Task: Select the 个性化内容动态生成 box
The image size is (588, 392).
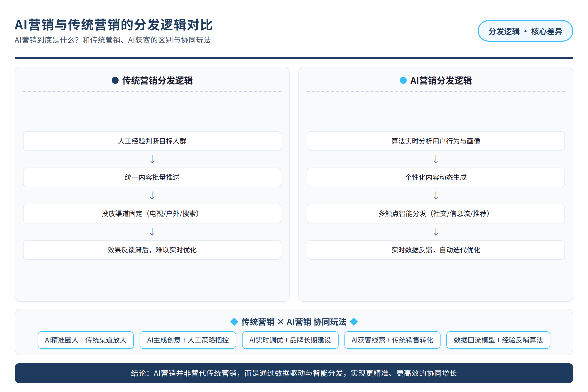Action: pyautogui.click(x=436, y=177)
